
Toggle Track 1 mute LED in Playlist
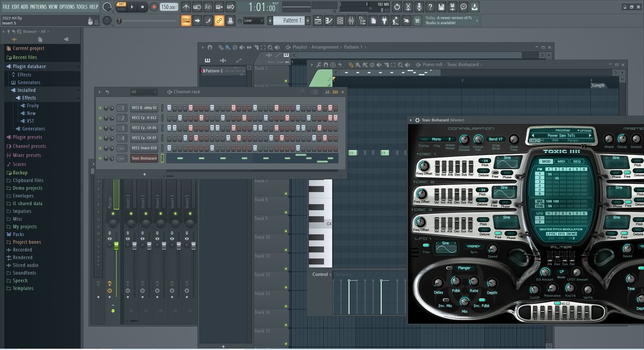point(286,81)
